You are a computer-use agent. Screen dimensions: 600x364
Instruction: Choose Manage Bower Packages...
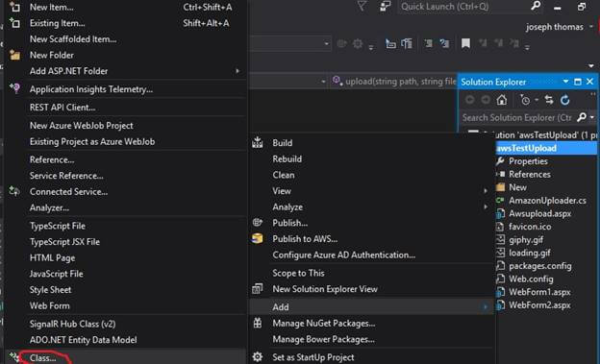point(323,339)
